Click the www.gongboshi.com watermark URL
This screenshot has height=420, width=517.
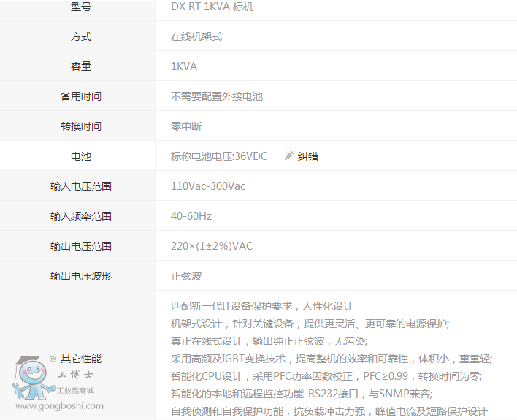tap(59, 406)
